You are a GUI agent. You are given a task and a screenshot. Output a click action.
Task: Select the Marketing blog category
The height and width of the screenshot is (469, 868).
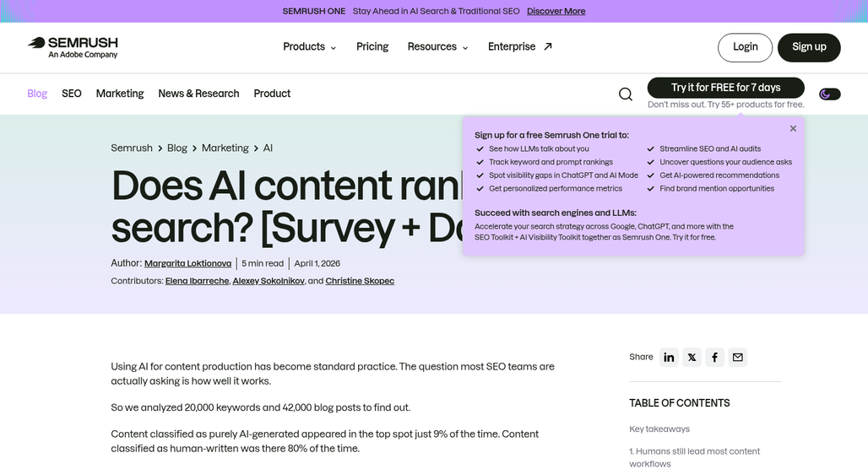(x=120, y=94)
